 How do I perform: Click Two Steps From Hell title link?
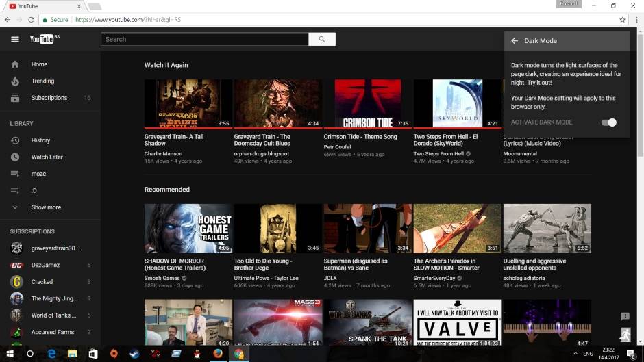445,140
